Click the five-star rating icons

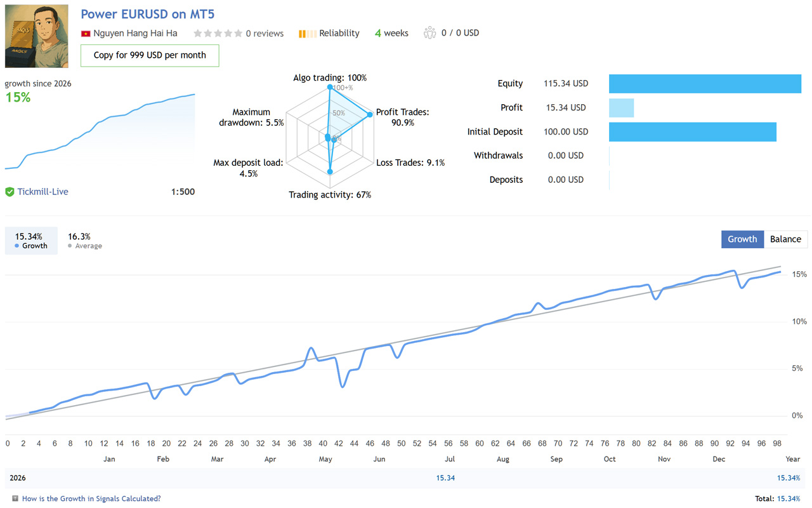(218, 33)
